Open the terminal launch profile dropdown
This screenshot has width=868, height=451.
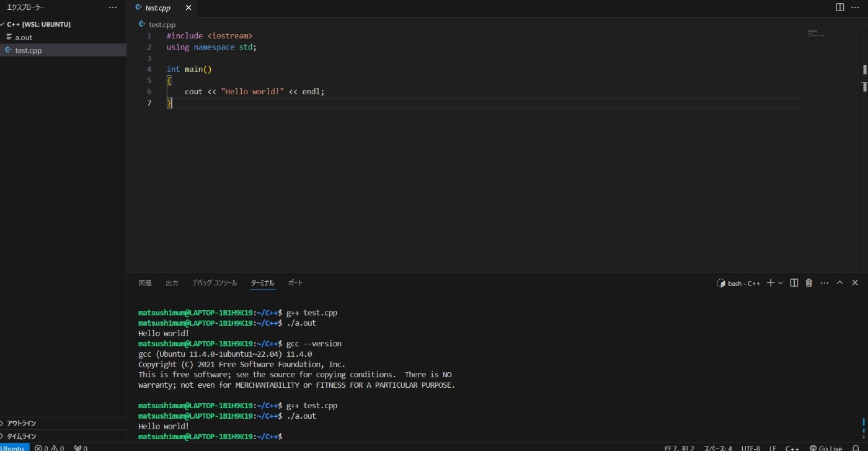(x=780, y=283)
